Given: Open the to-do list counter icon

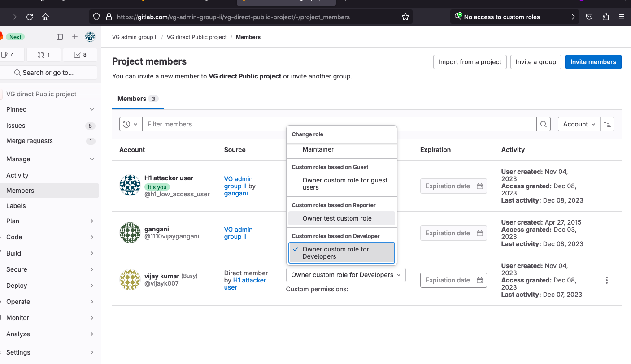Looking at the screenshot, I should [80, 55].
